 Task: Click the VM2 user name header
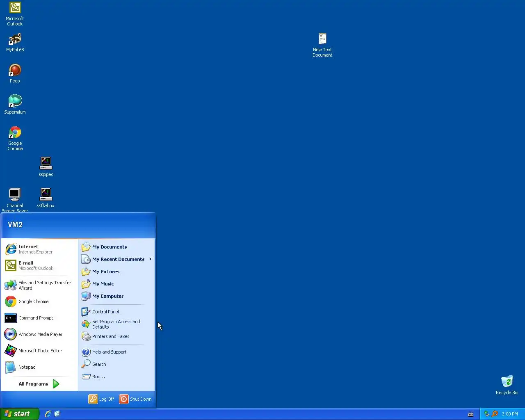pyautogui.click(x=15, y=225)
